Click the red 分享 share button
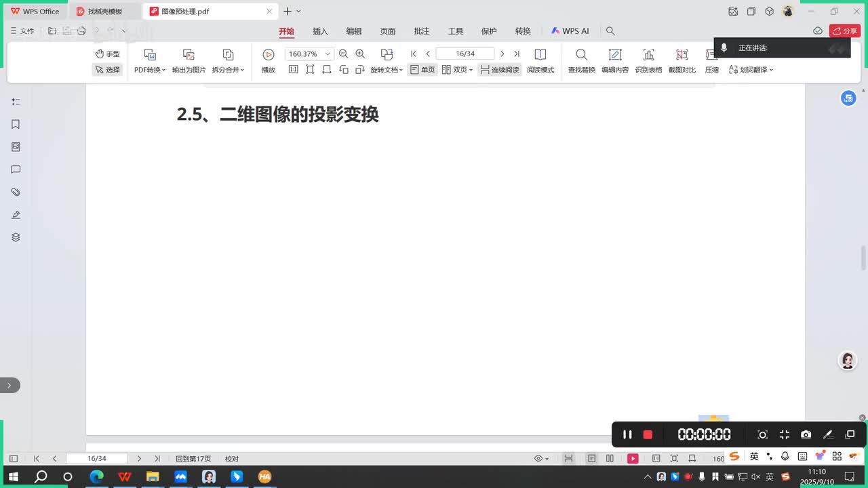868x488 pixels. [x=845, y=31]
